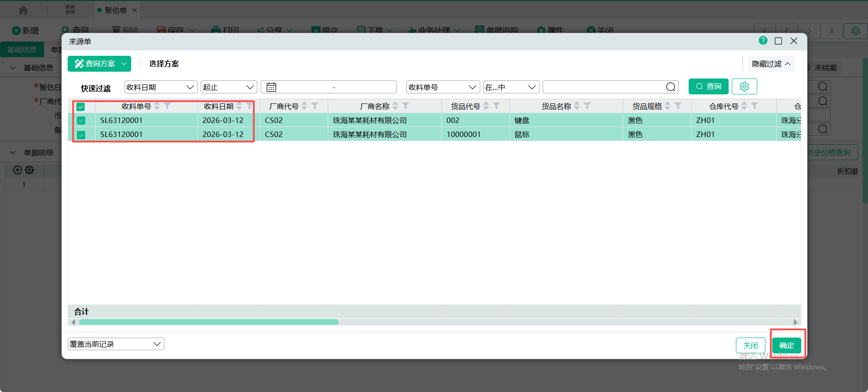Open the 在...中 condition dropdown

[x=511, y=87]
